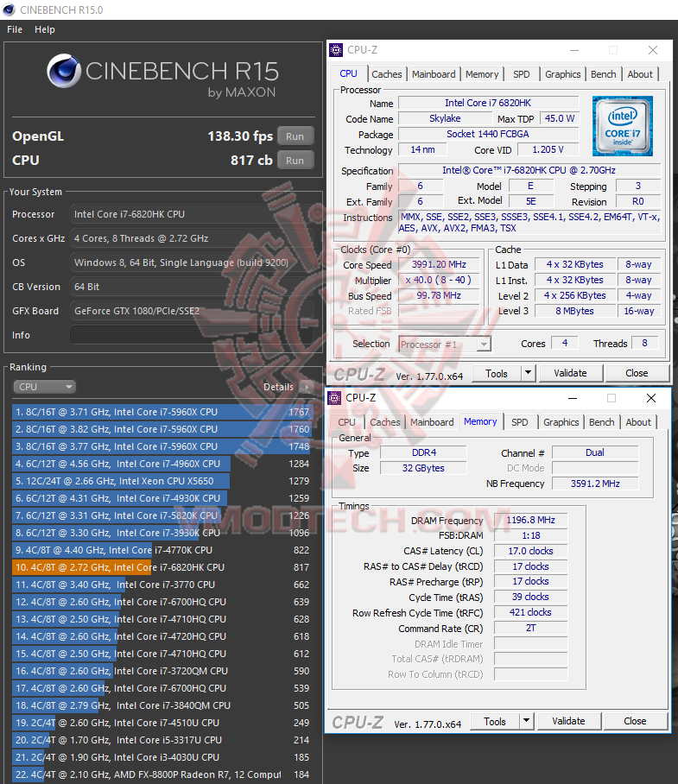Open SPD tab in lower CPU-Z window
The width and height of the screenshot is (678, 784).
pyautogui.click(x=519, y=422)
